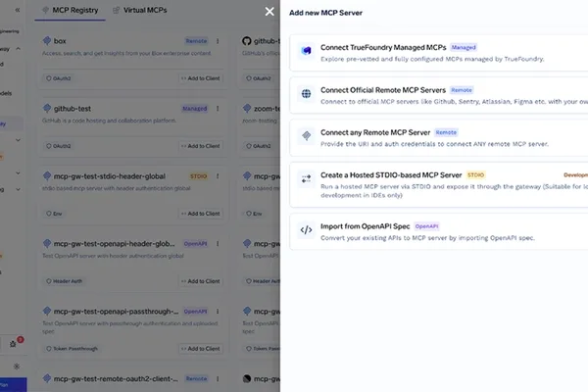Click the TrueFoundry logo icon
The height and width of the screenshot is (392, 588).
tap(306, 50)
